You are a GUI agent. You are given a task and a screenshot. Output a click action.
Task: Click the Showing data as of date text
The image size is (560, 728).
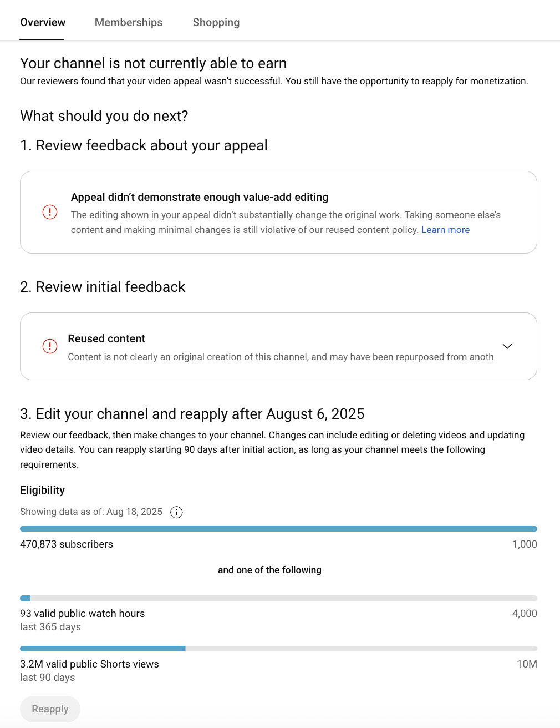pos(91,512)
